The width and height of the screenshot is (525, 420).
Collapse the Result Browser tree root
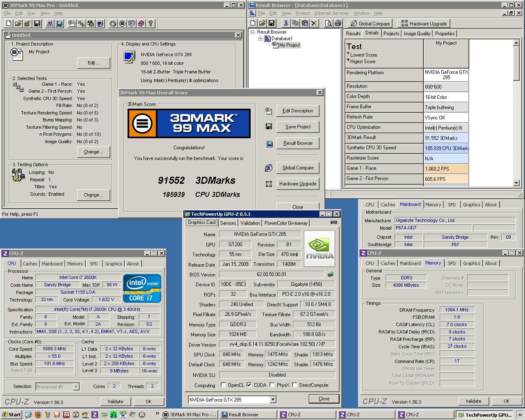[253, 32]
